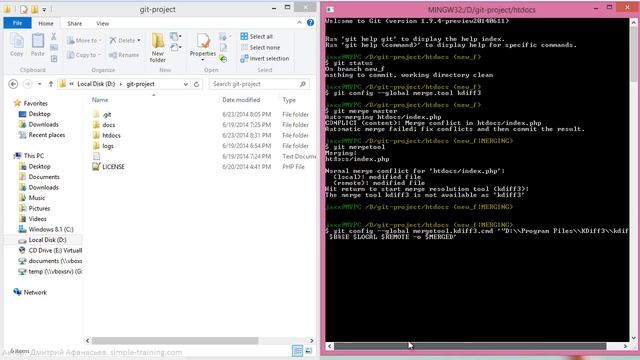Switch to the View ribbon tab

(102, 24)
